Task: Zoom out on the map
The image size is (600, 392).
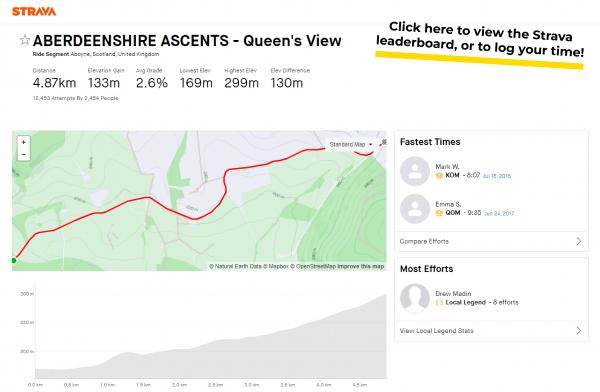Action: [24, 154]
